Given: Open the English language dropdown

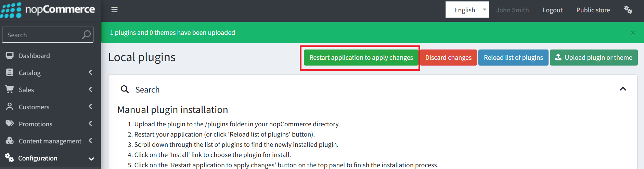Looking at the screenshot, I should 467,10.
